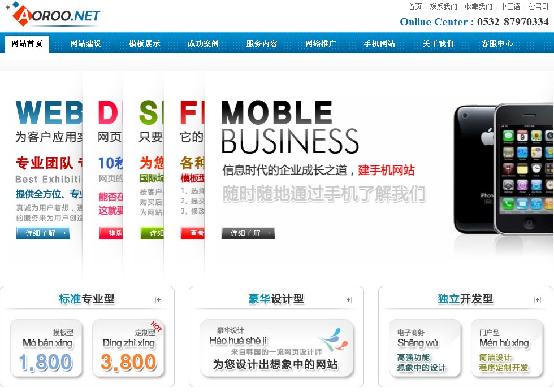Click the iPhone image on banner
Screen dimensions: 554x392
click(504, 169)
